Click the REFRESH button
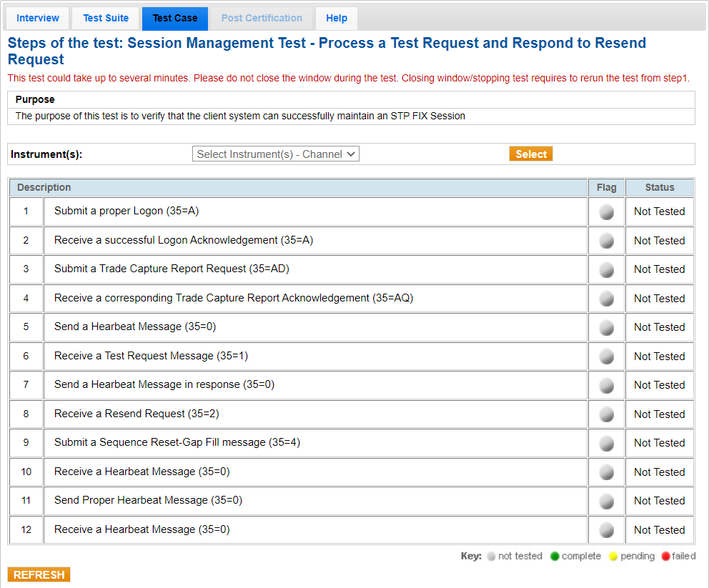The width and height of the screenshot is (709, 588). click(x=38, y=574)
